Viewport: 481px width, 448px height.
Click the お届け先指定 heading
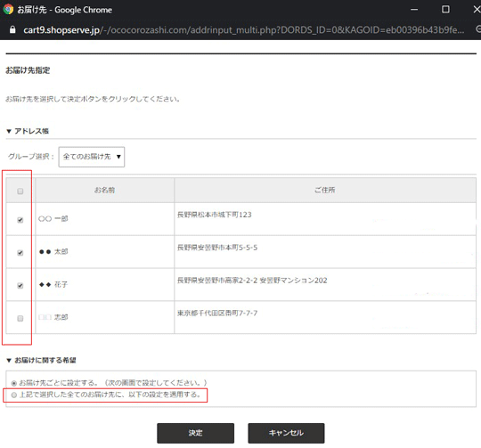point(28,70)
